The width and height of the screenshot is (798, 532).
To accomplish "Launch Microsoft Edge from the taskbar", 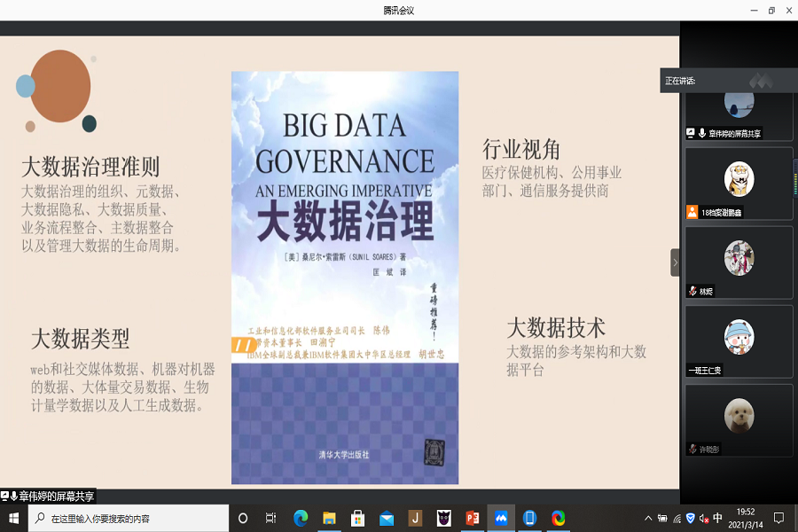I will (301, 518).
